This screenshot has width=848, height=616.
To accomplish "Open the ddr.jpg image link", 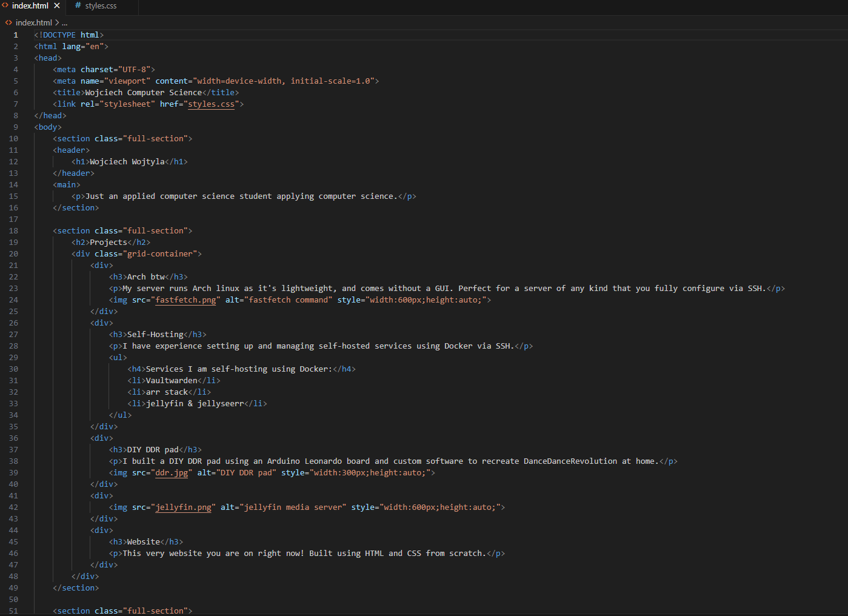I will click(x=172, y=472).
